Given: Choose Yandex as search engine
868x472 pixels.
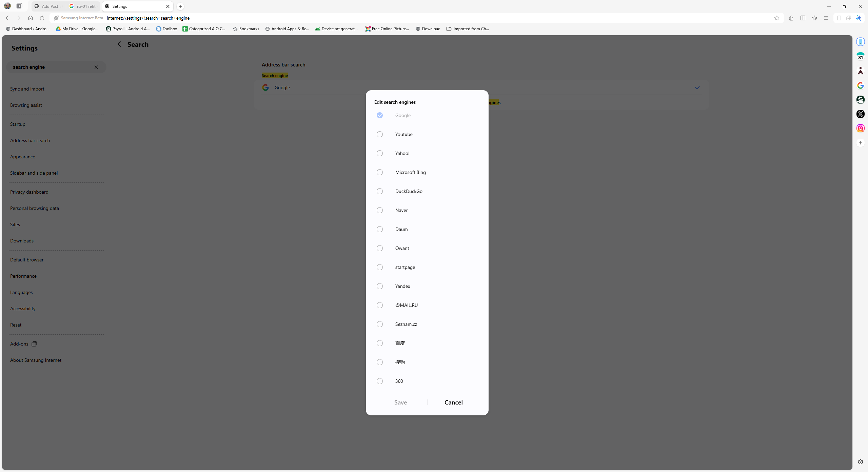Looking at the screenshot, I should [380, 286].
